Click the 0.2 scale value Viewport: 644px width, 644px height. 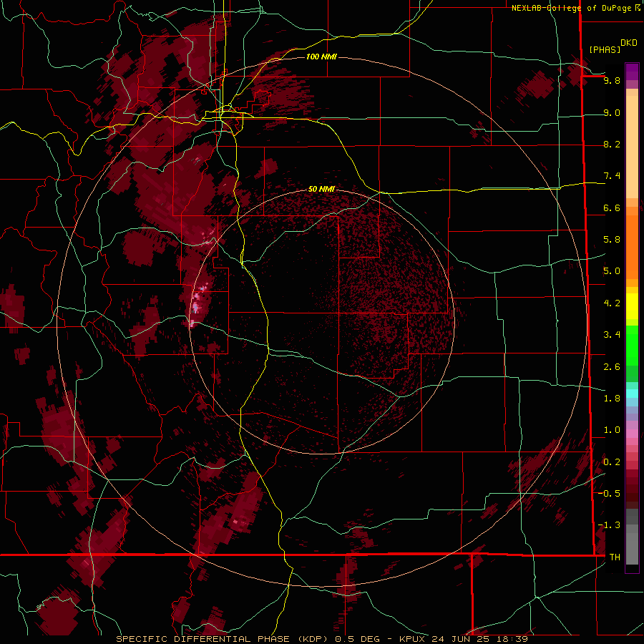[x=612, y=462]
